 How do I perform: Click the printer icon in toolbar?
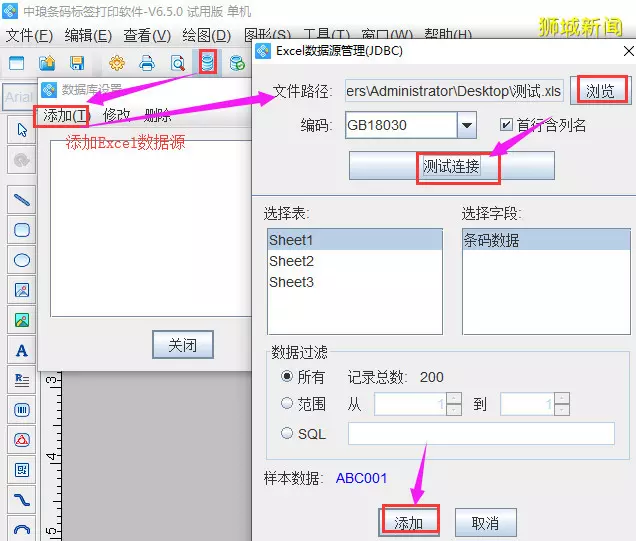click(147, 63)
